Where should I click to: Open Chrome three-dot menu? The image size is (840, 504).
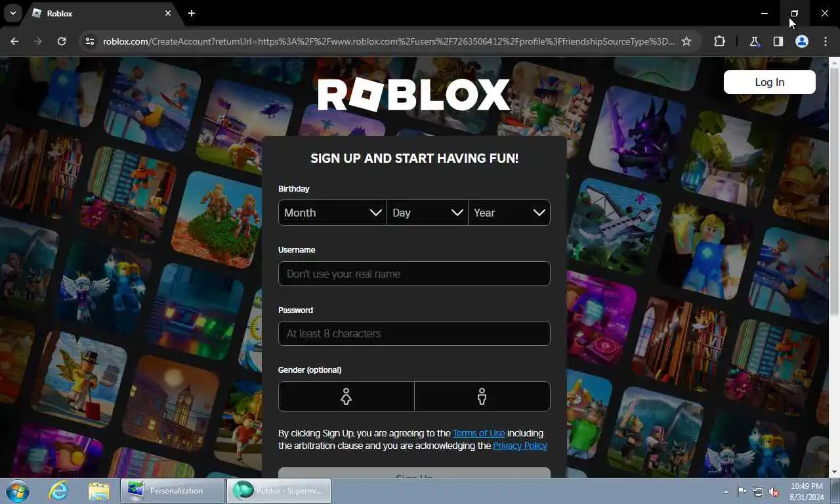point(825,41)
